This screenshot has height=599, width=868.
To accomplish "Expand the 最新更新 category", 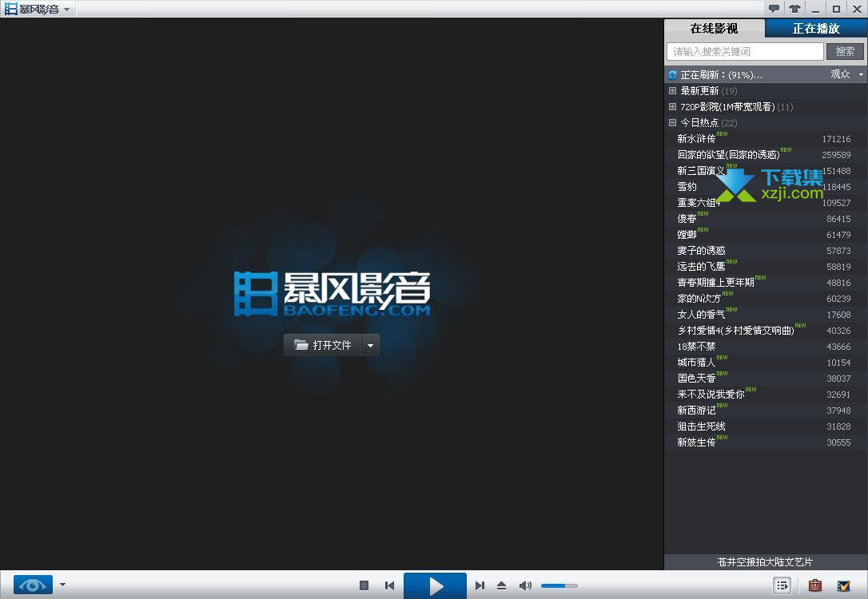I will pyautogui.click(x=673, y=91).
